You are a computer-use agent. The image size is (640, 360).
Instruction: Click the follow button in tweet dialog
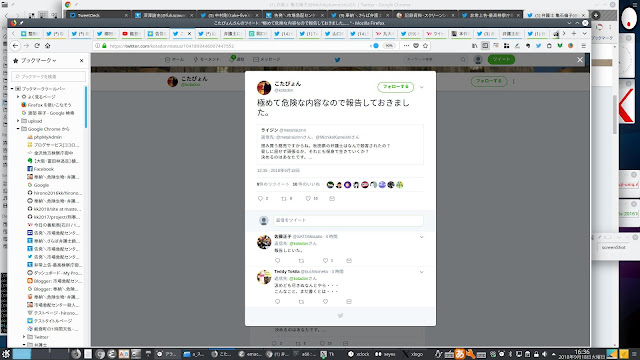click(396, 87)
